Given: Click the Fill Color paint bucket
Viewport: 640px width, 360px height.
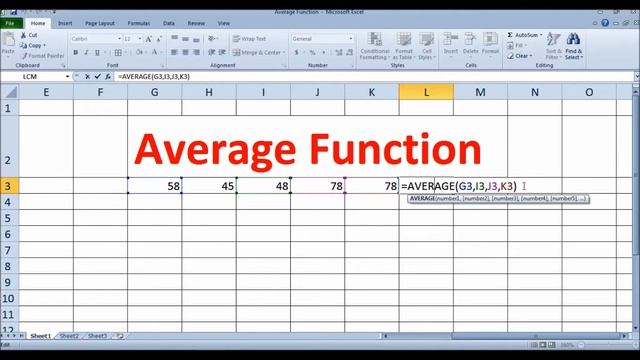Looking at the screenshot, I should [x=139, y=53].
